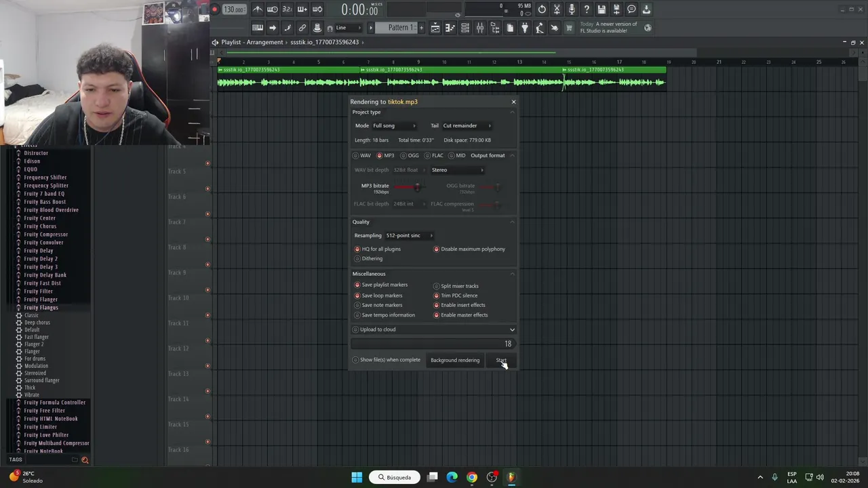
Task: Click the magnifier search icon in browser footer
Action: (85, 460)
